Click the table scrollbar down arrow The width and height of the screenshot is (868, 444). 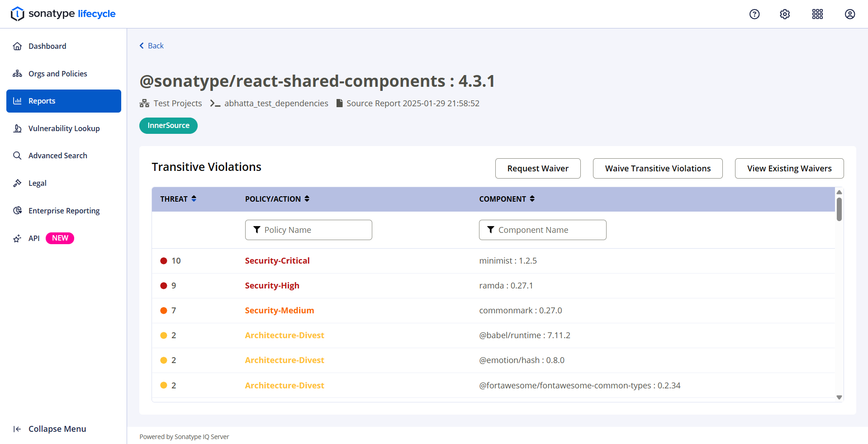tap(839, 397)
